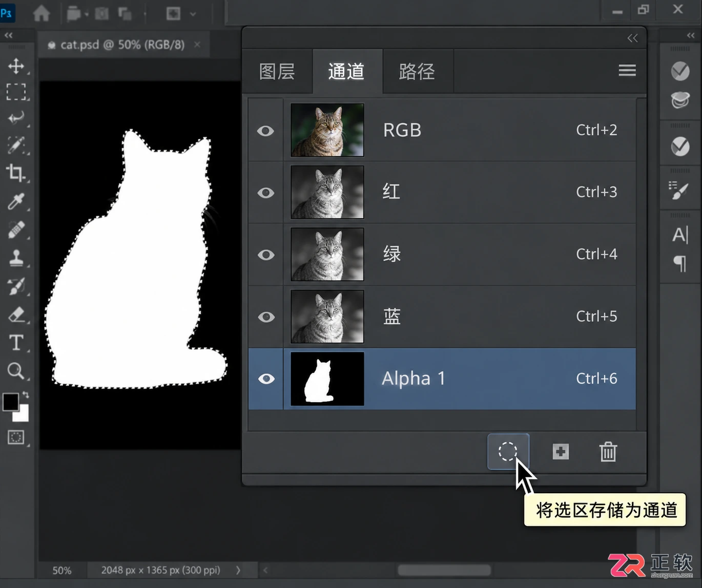Toggle Quick Mask mode icon

point(16,437)
